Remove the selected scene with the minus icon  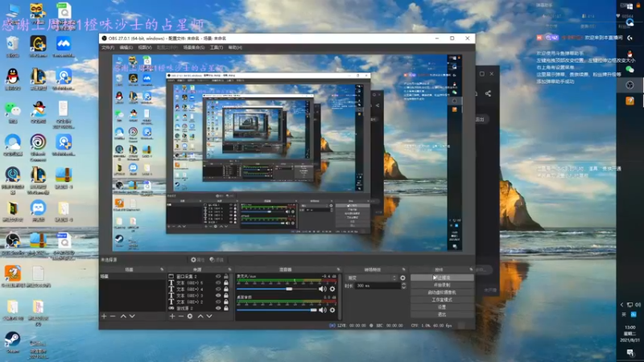click(113, 316)
